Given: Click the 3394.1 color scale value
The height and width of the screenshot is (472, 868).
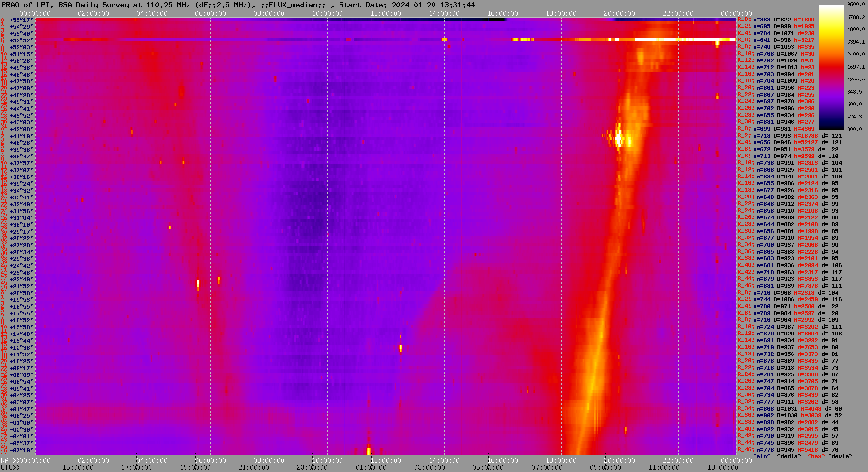Looking at the screenshot, I should click(x=855, y=42).
